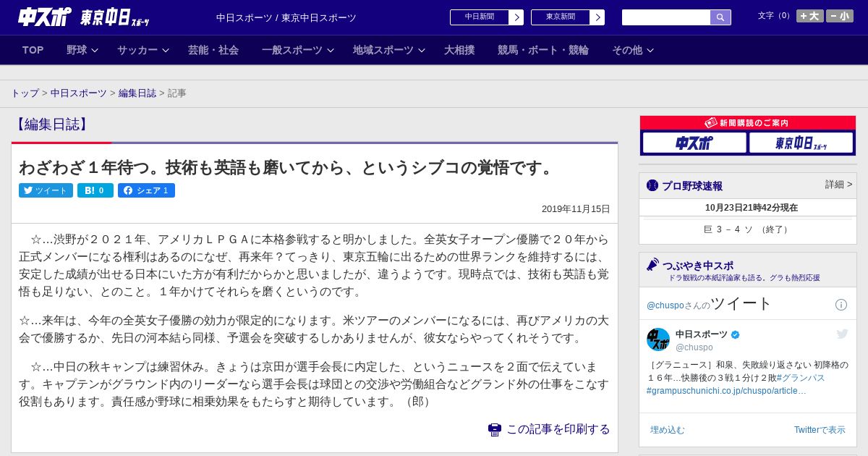
Task: Open 東京新聞 arrow button
Action: tap(597, 17)
